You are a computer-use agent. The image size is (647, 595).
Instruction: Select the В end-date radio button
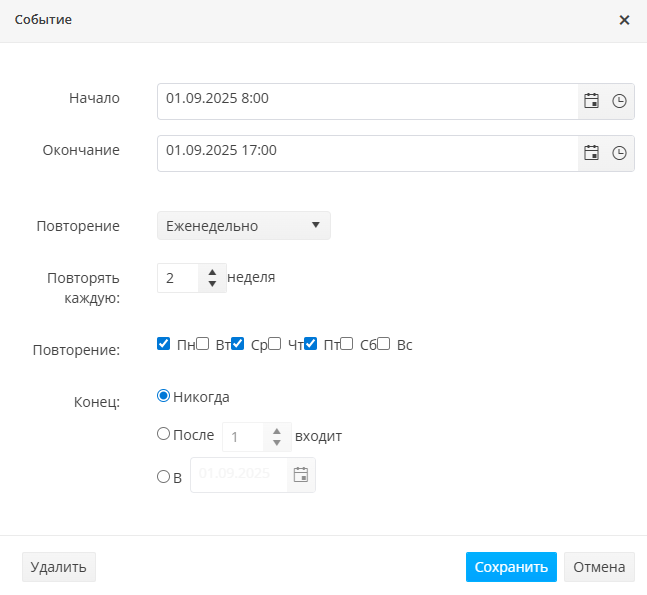point(164,477)
